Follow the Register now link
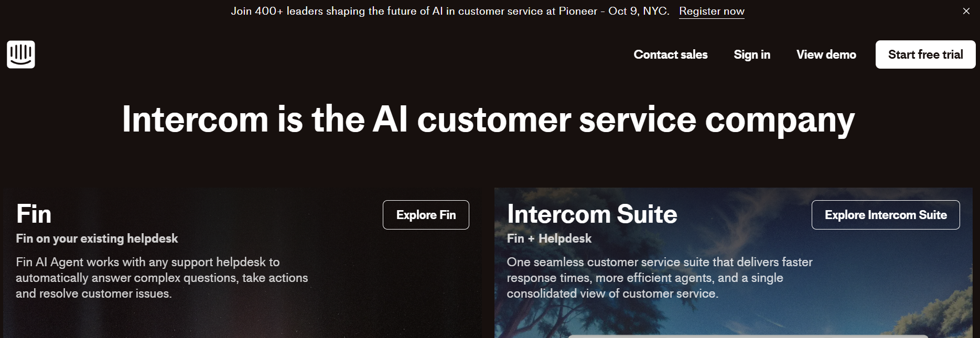The width and height of the screenshot is (980, 338). 712,11
